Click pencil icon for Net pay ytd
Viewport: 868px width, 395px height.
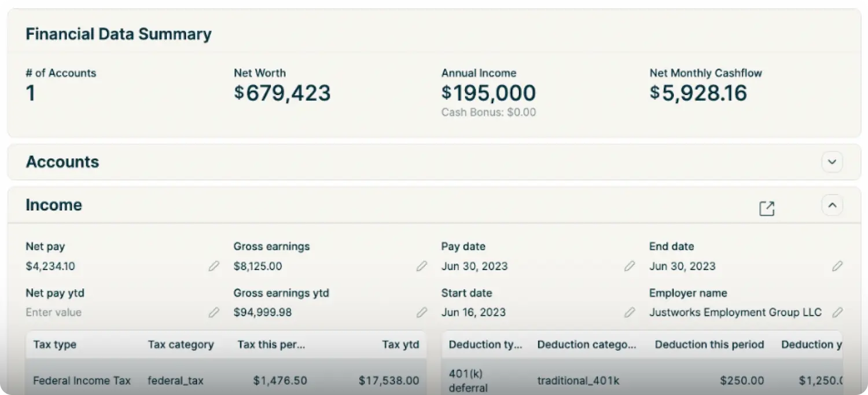click(214, 313)
